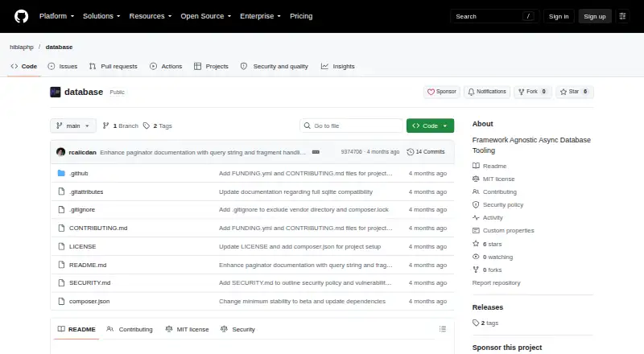Switch to the Pull requests tab
Image resolution: width=644 pixels, height=354 pixels.
114,66
